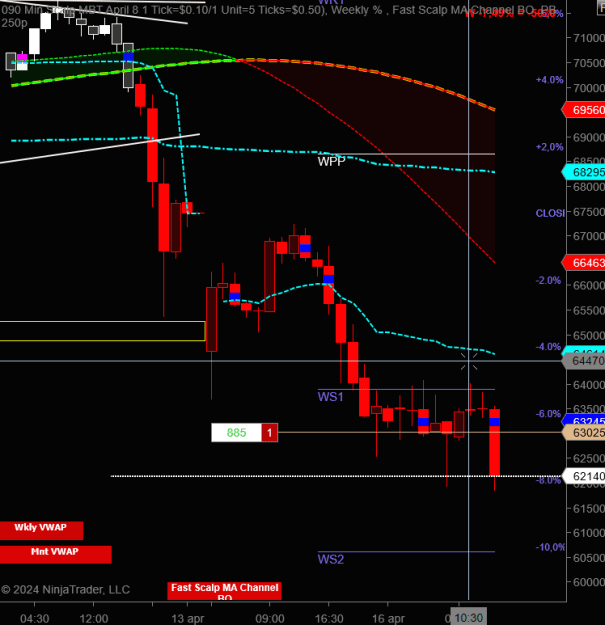Select the tan 63025 order price marker
Screen dimensions: 605x625
(584, 432)
